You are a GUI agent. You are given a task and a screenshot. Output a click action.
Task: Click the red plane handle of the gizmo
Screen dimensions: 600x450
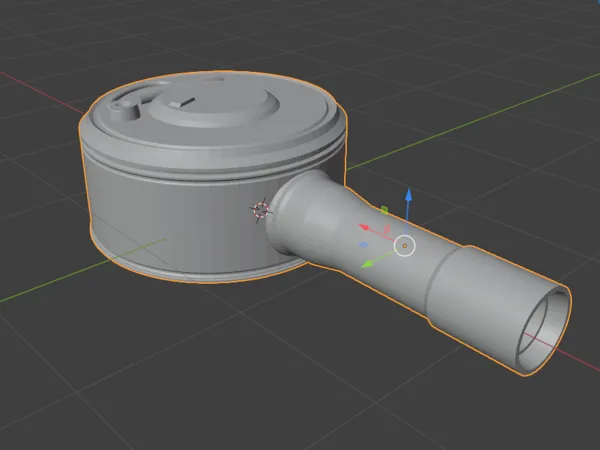point(387,229)
